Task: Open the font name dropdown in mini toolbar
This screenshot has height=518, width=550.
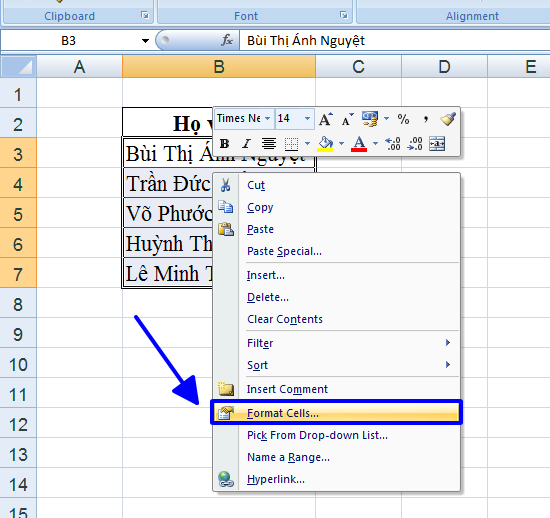Action: [267, 119]
